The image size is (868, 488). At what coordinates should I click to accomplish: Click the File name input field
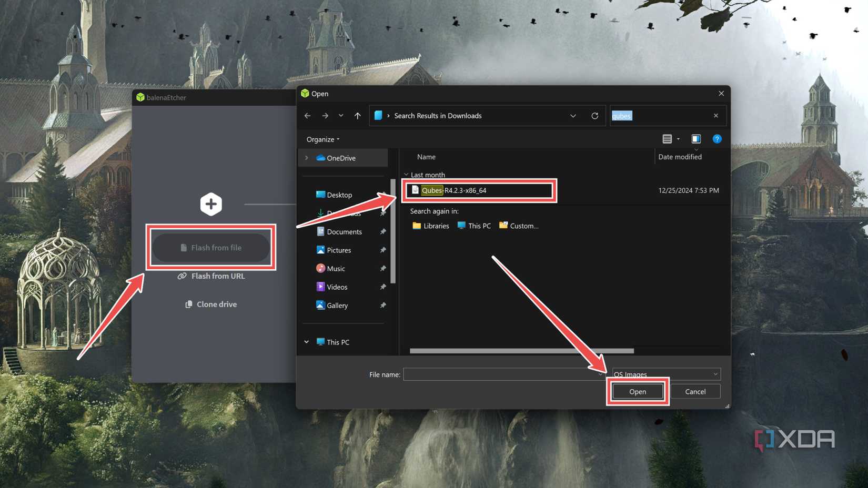click(x=503, y=374)
